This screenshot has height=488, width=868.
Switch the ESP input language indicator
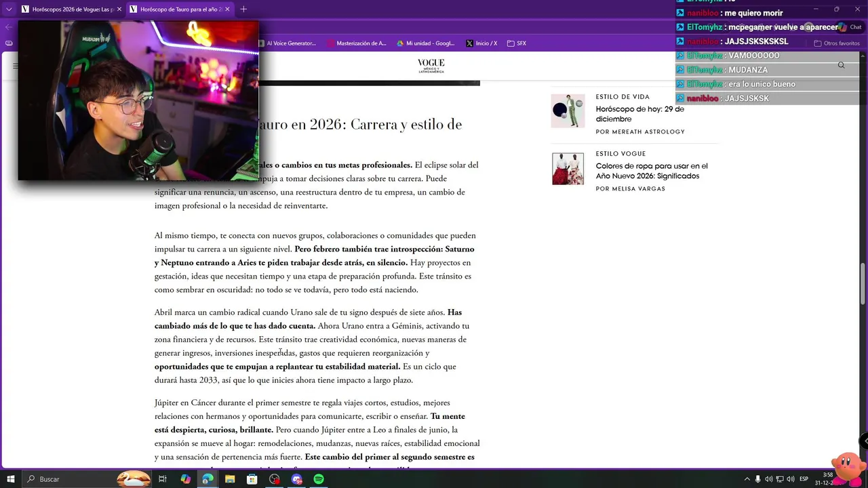pyautogui.click(x=804, y=479)
